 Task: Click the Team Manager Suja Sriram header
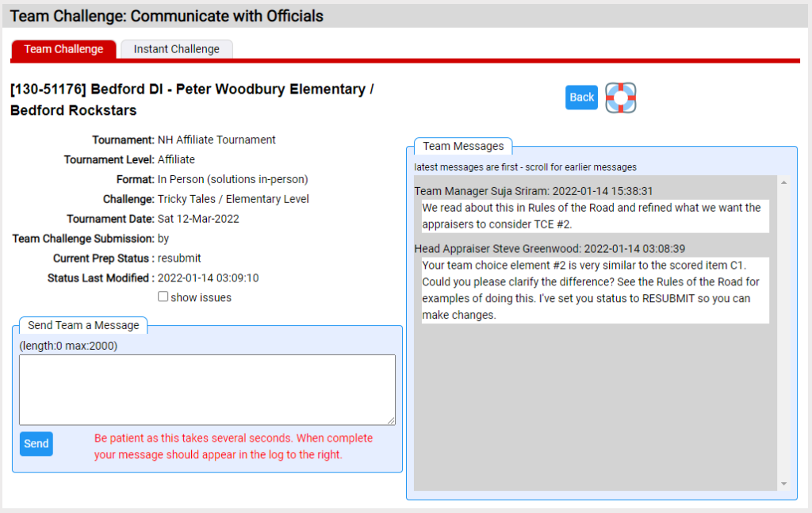[534, 191]
